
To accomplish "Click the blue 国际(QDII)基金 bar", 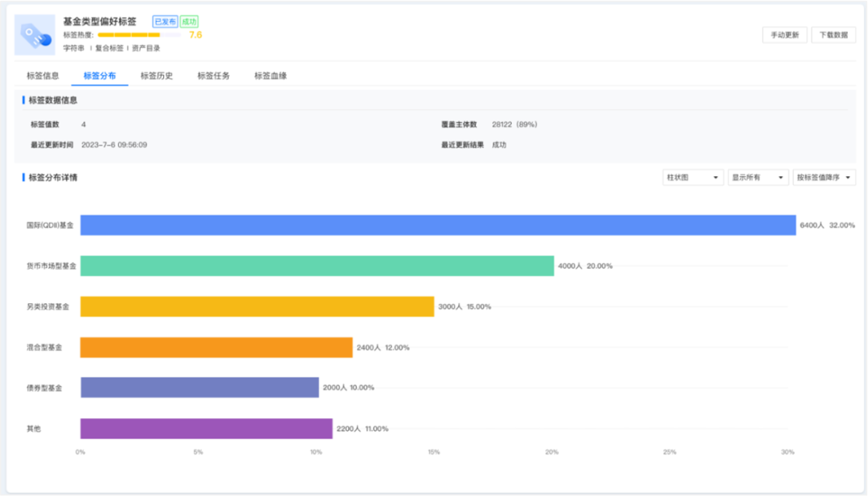I will click(438, 225).
